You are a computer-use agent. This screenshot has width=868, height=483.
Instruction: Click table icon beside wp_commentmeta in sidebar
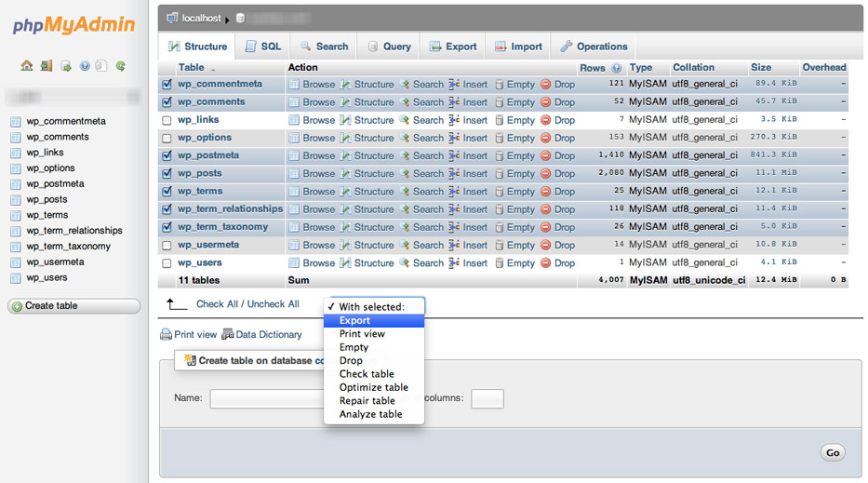16,121
